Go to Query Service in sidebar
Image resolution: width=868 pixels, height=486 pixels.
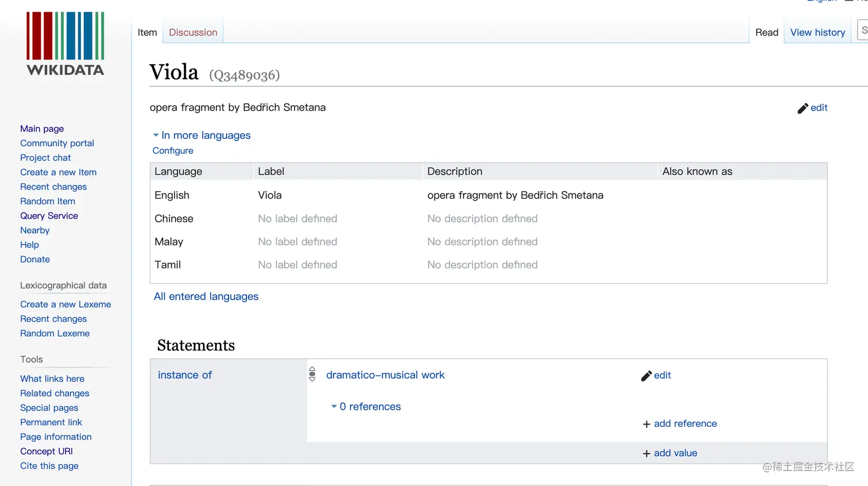49,216
